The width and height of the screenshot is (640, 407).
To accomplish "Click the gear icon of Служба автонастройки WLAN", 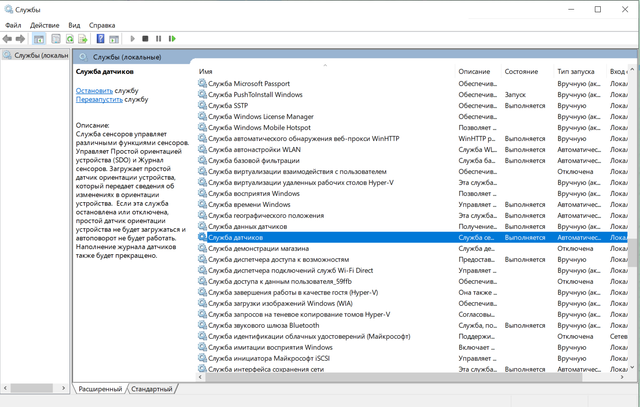I will point(202,149).
